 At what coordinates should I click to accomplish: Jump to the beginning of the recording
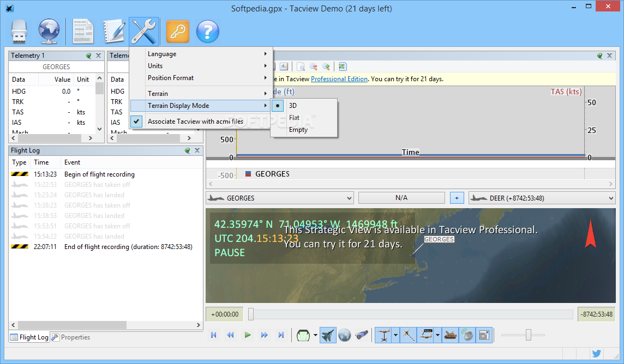[x=214, y=335]
